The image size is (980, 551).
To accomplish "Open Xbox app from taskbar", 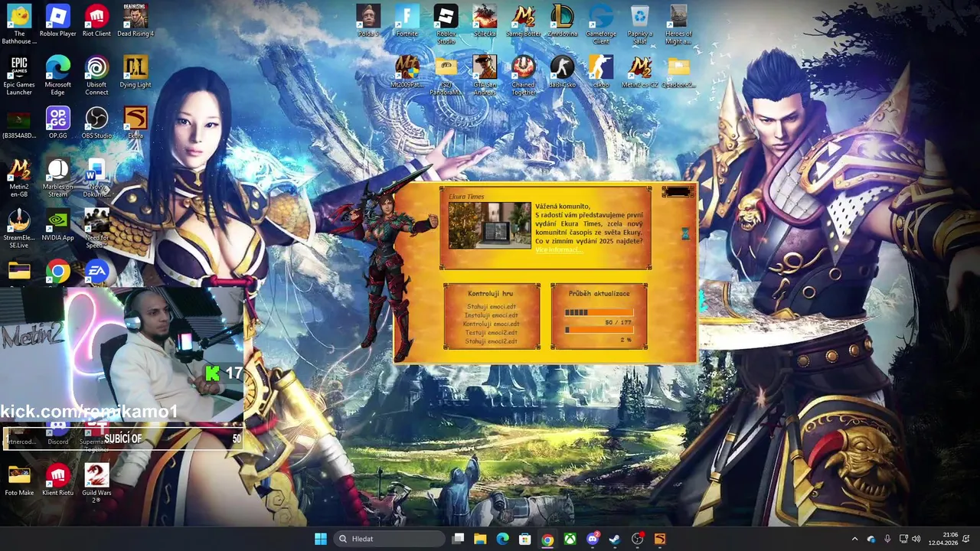I will (x=570, y=539).
